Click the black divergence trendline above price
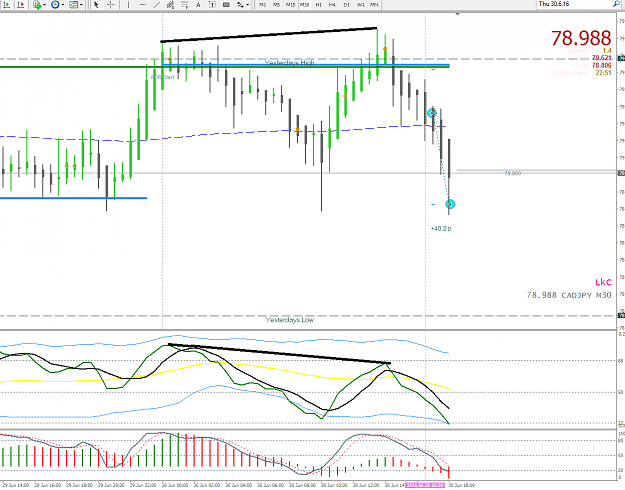 (x=269, y=35)
